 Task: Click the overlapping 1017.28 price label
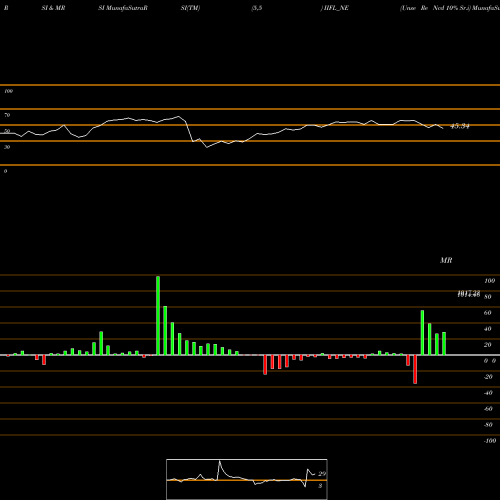coord(469,294)
